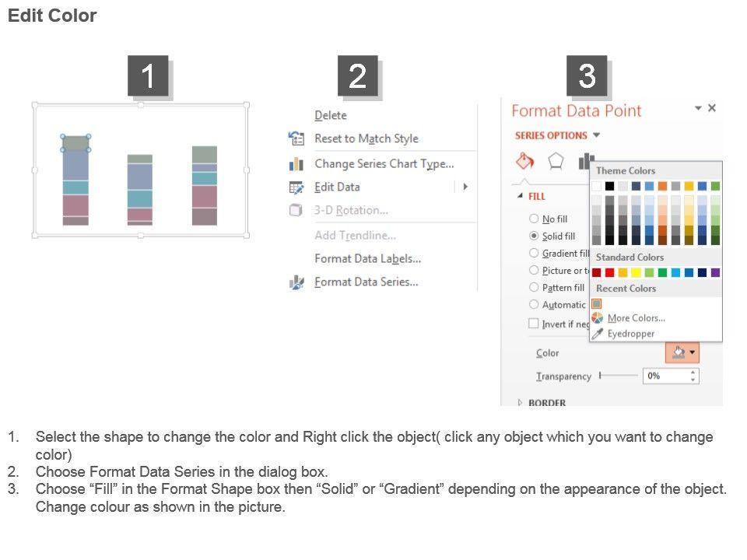Screen dimensions: 747x560
Task: Click the Transparency percentage input field
Action: click(x=666, y=376)
